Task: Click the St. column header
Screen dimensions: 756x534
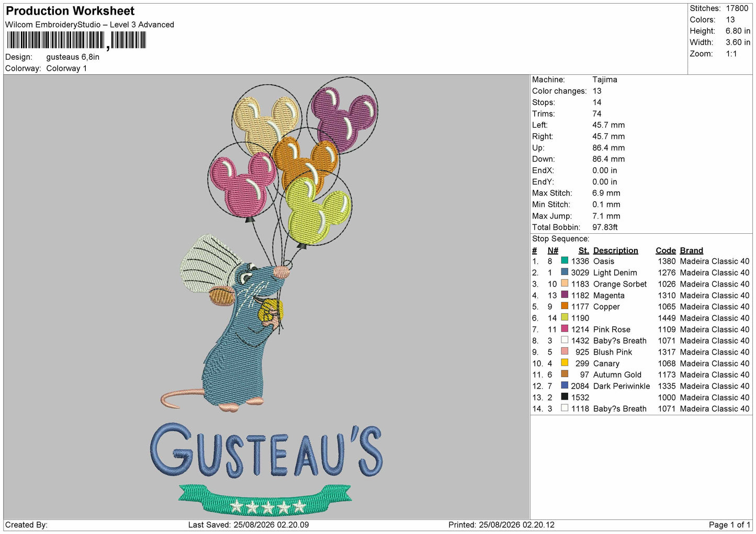Action: point(584,251)
